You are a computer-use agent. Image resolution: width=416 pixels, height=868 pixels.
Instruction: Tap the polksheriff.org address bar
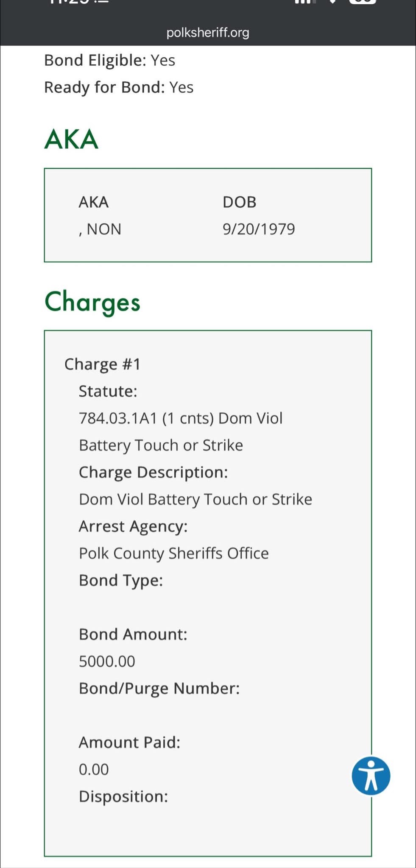coord(208,32)
